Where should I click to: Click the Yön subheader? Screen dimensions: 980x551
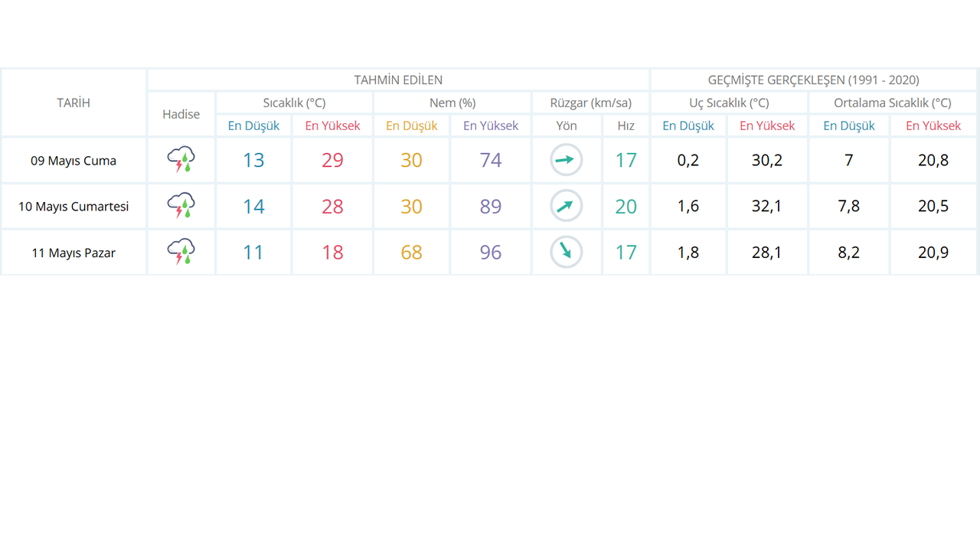tap(567, 126)
